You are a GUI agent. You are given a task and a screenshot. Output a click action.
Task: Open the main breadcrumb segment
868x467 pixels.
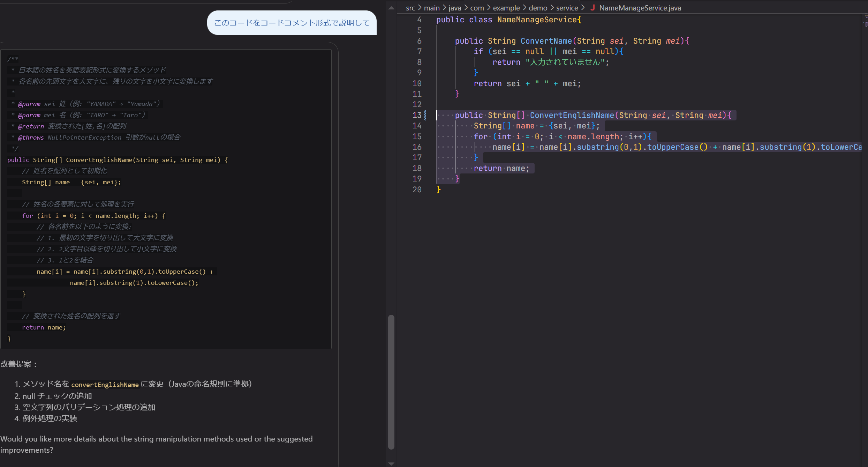click(x=432, y=8)
